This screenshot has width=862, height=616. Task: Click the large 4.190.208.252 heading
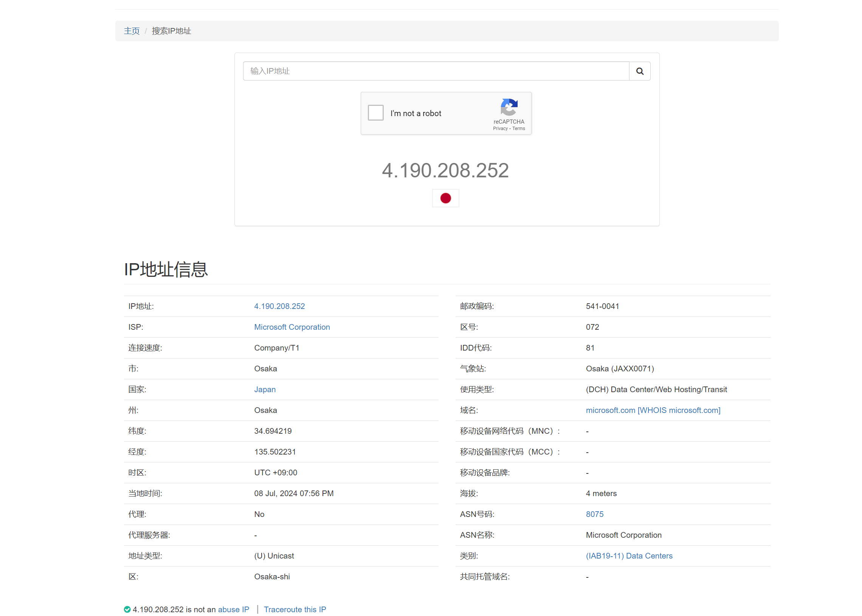[445, 170]
